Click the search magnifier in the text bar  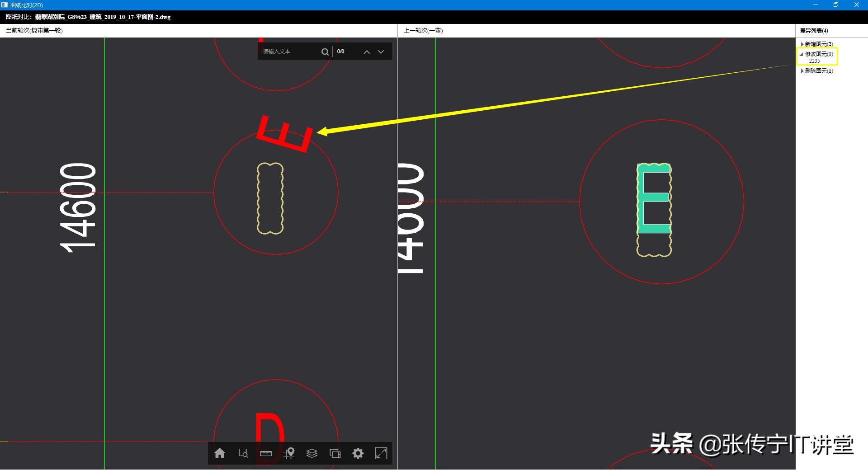325,52
